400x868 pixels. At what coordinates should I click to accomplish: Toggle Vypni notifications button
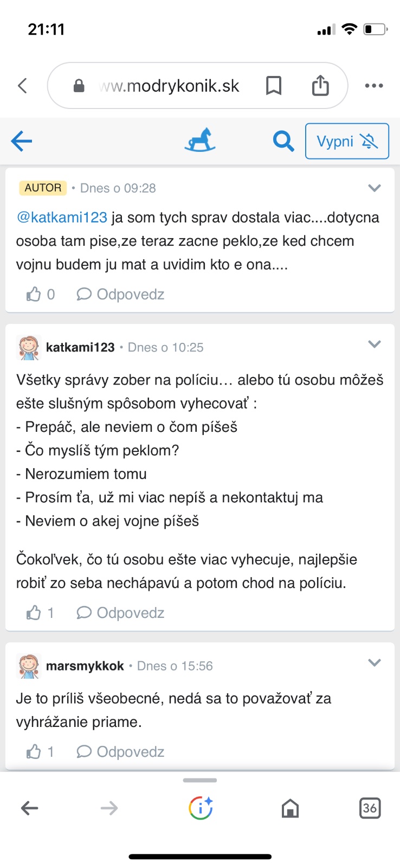347,141
